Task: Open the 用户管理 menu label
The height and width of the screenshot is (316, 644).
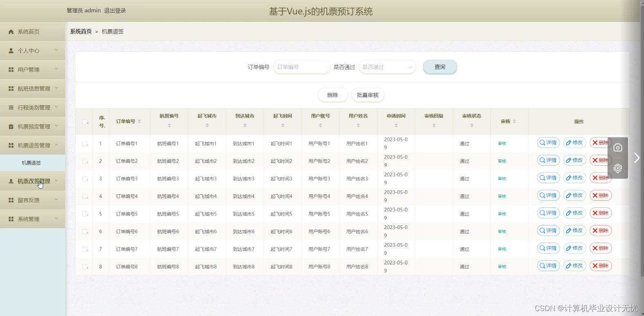Action: tap(29, 70)
